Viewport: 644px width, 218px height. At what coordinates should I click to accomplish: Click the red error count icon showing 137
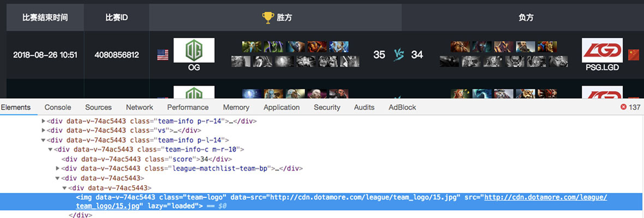623,107
